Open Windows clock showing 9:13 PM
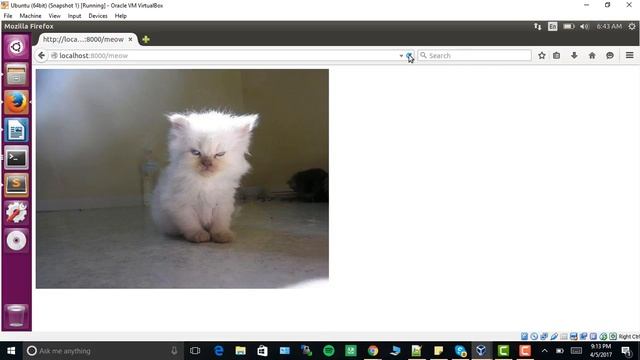The image size is (640, 360). point(601,351)
